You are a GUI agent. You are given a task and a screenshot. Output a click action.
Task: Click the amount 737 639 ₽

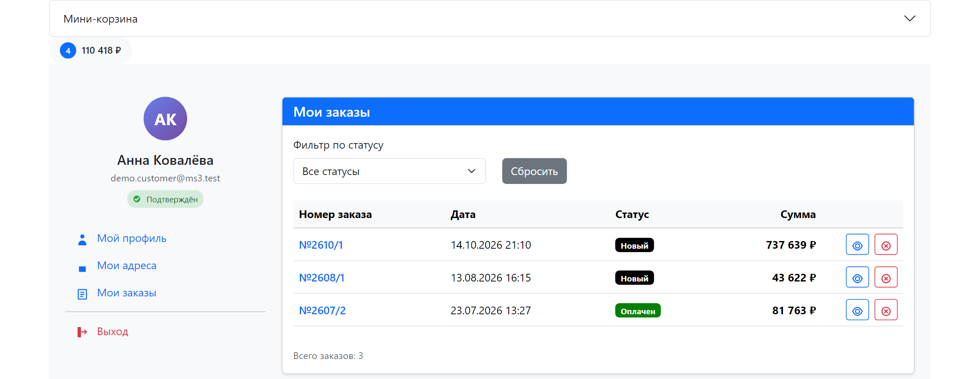click(791, 245)
